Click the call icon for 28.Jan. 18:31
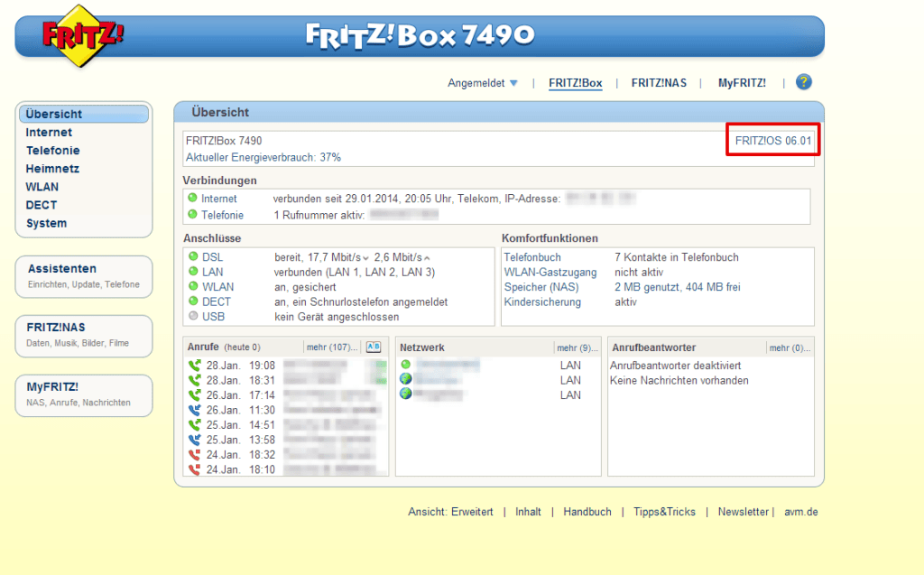The width and height of the screenshot is (924, 575). tap(195, 380)
